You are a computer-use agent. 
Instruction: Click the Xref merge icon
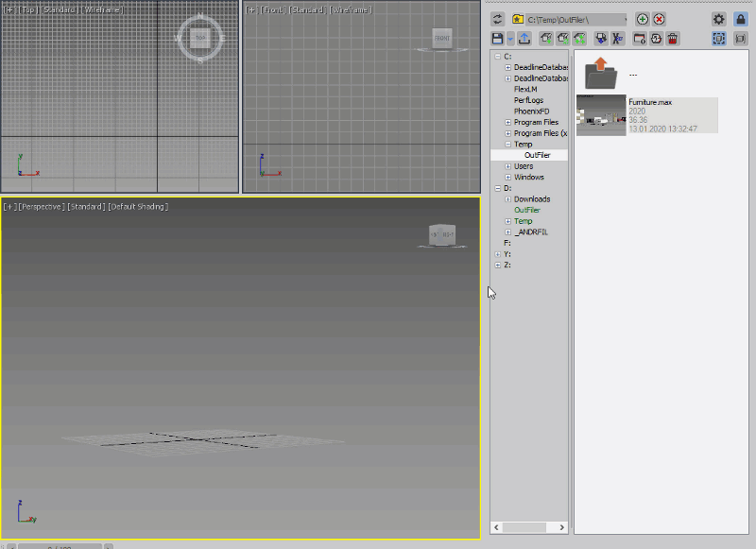click(x=617, y=39)
